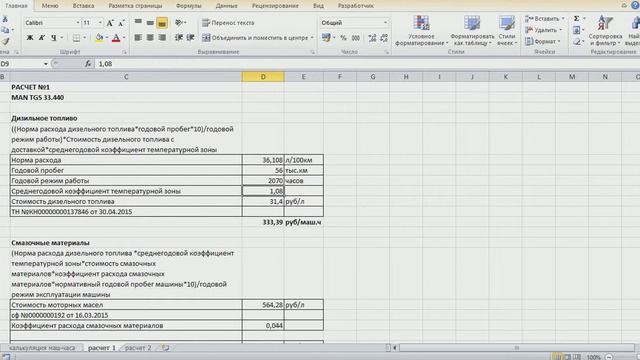Viewport: 640px width, 360px height.
Task: Align text to middle of cell
Action: click(x=150, y=23)
